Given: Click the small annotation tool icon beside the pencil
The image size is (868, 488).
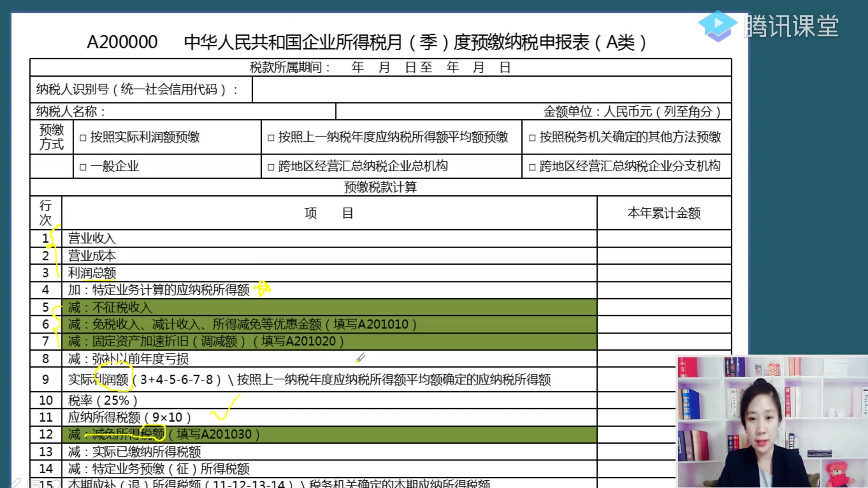Looking at the screenshot, I should click(33, 483).
